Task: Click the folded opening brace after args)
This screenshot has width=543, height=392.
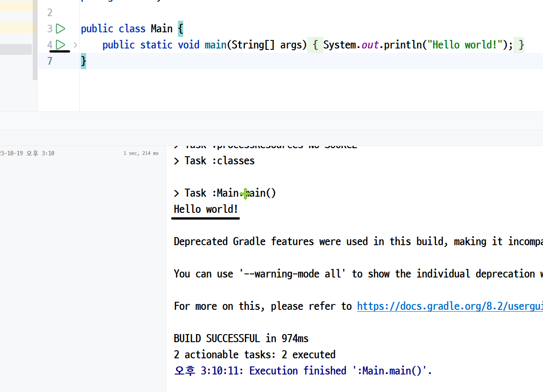Action: (316, 45)
